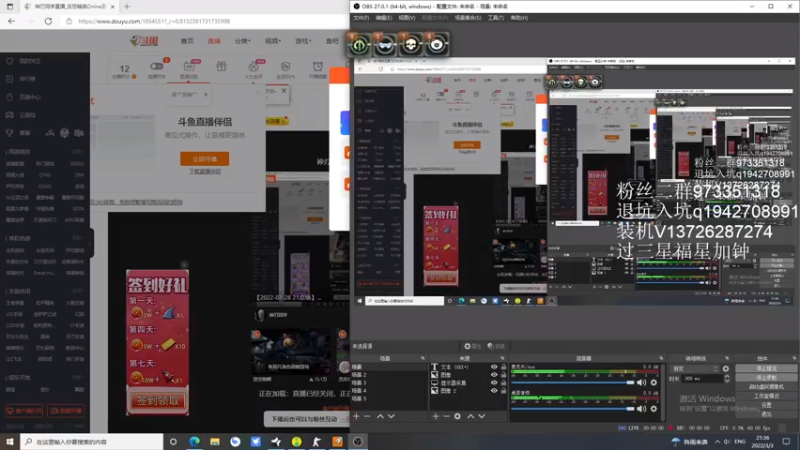This screenshot has width=800, height=450.
Task: Adjust the microphone/Aux volume slider
Action: (572, 382)
